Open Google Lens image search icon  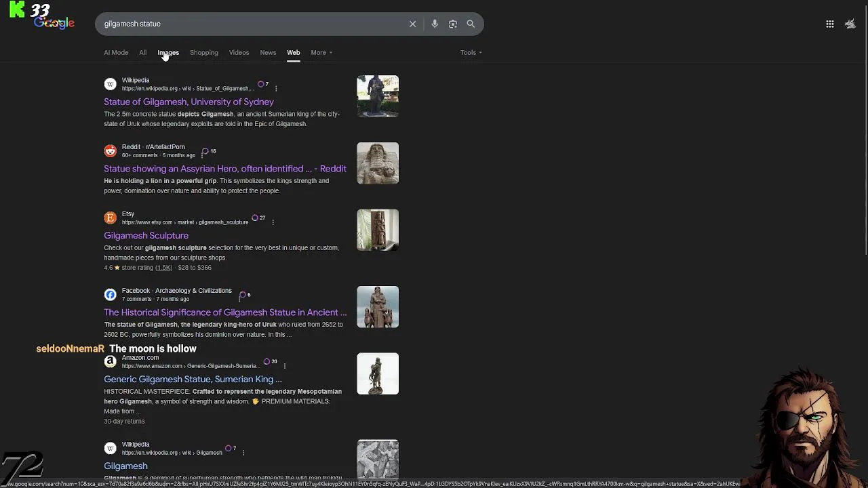point(453,24)
